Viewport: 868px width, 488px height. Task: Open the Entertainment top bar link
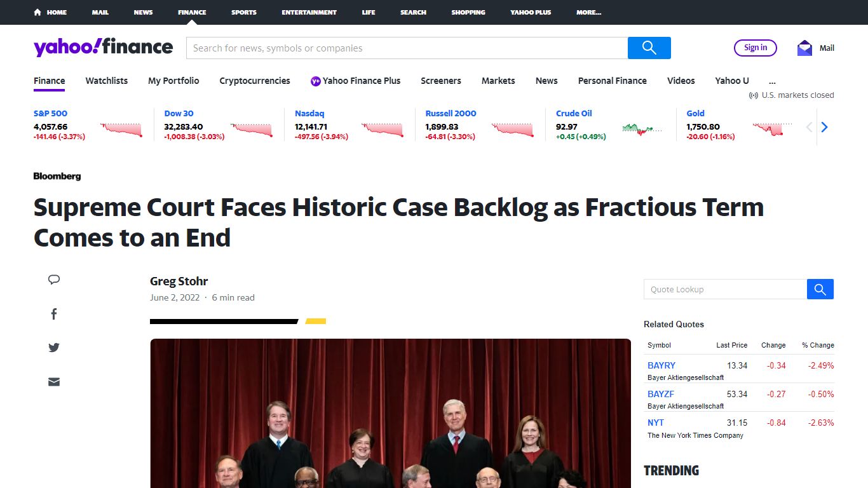(x=309, y=12)
